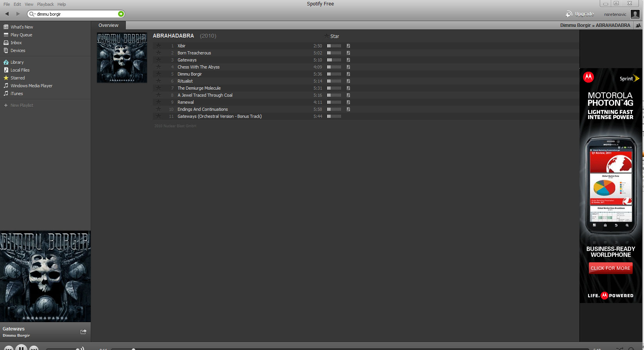Click the share icon beside ABRAHADABRA breadcrumb
Screen dimensions: 644x350
tap(638, 25)
